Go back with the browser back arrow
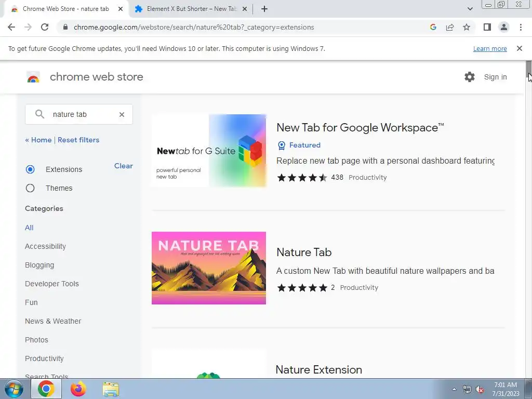 11,27
